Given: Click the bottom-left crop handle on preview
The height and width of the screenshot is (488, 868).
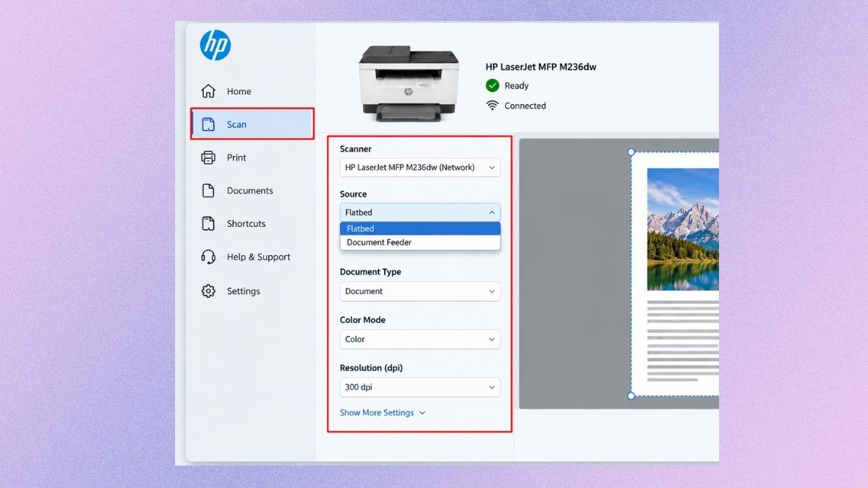Looking at the screenshot, I should (631, 395).
